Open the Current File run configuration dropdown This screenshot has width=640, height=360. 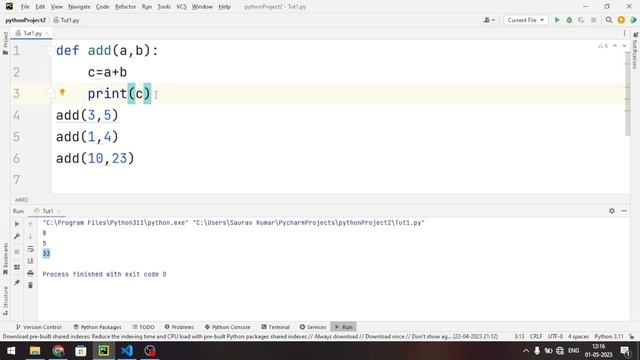tap(526, 20)
